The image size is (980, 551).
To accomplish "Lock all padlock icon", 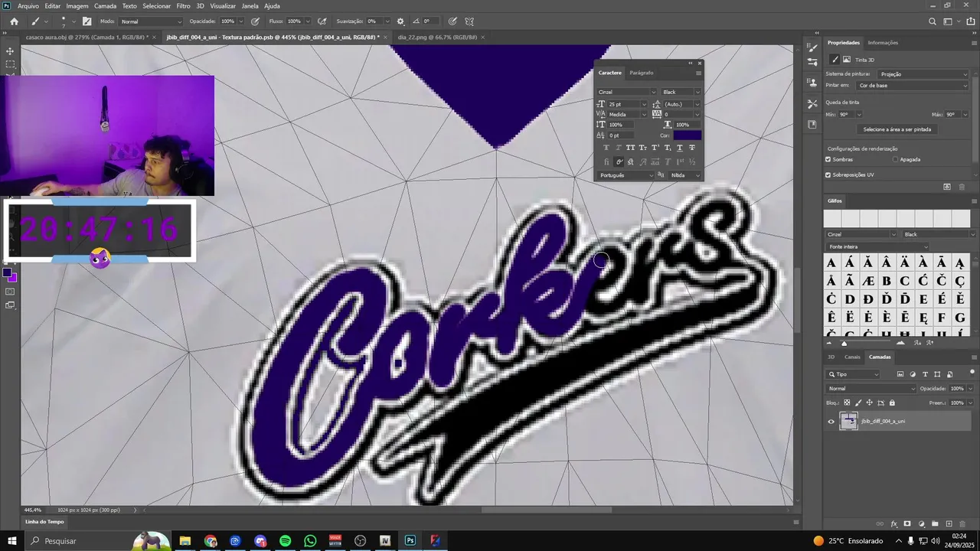I will 892,403.
